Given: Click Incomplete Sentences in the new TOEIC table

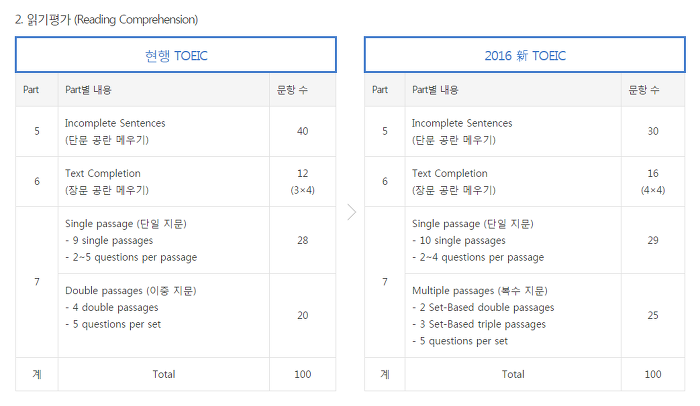Looking at the screenshot, I should (x=462, y=123).
